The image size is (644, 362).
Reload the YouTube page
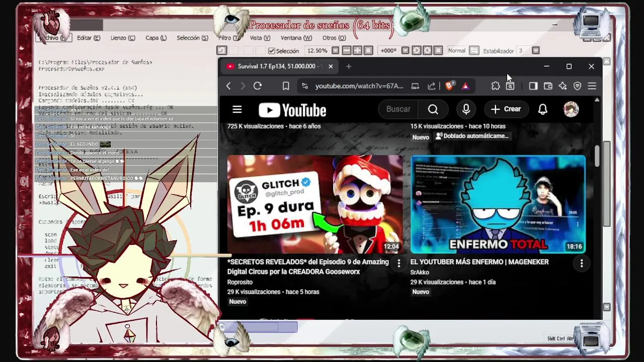pyautogui.click(x=257, y=86)
